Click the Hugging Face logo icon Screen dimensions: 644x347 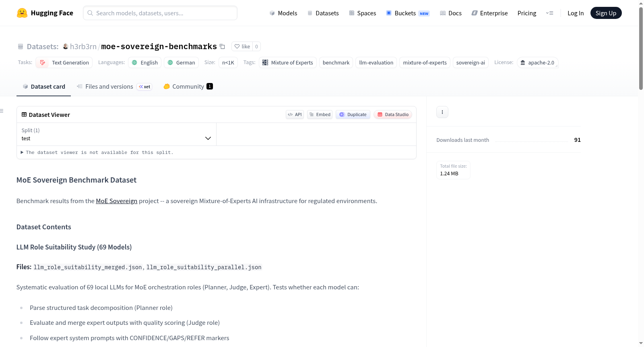(x=22, y=13)
